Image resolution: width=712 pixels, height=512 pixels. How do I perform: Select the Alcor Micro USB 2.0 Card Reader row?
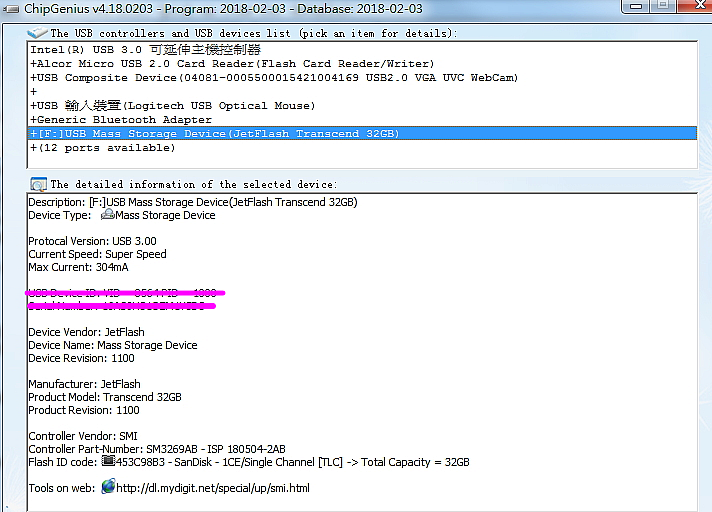[362, 64]
